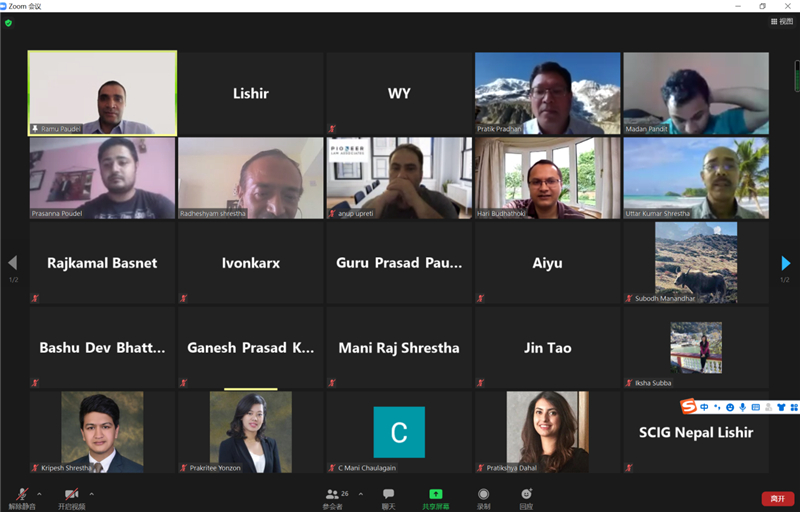This screenshot has height=512, width=800.
Task: Open the chat bubble icon
Action: (x=388, y=494)
